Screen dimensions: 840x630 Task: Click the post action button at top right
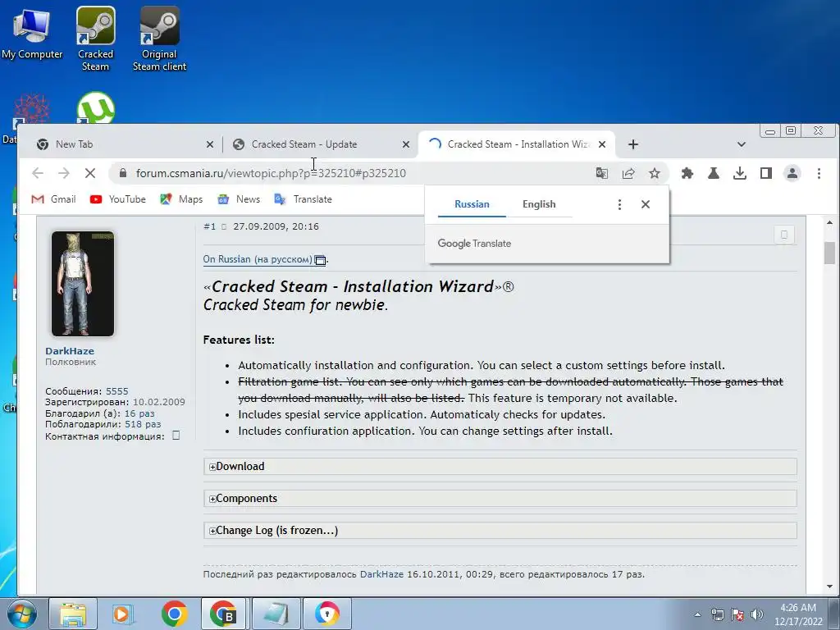(784, 235)
